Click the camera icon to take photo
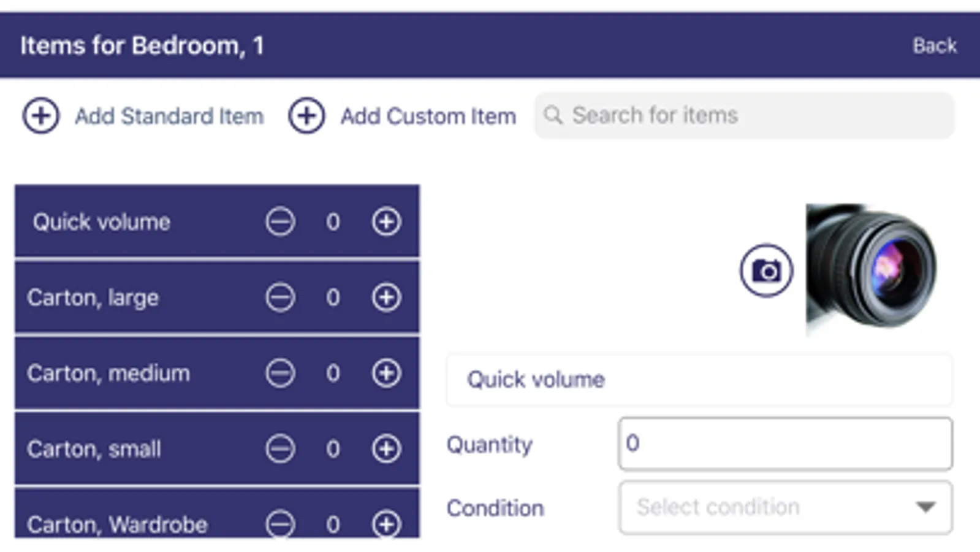This screenshot has width=980, height=552. point(766,270)
